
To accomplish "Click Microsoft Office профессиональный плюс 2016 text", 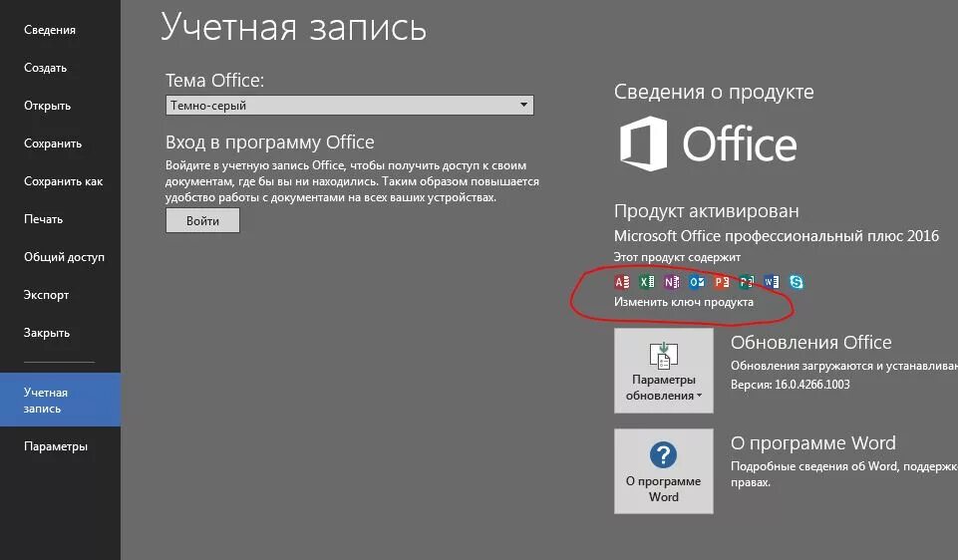I will [776, 236].
